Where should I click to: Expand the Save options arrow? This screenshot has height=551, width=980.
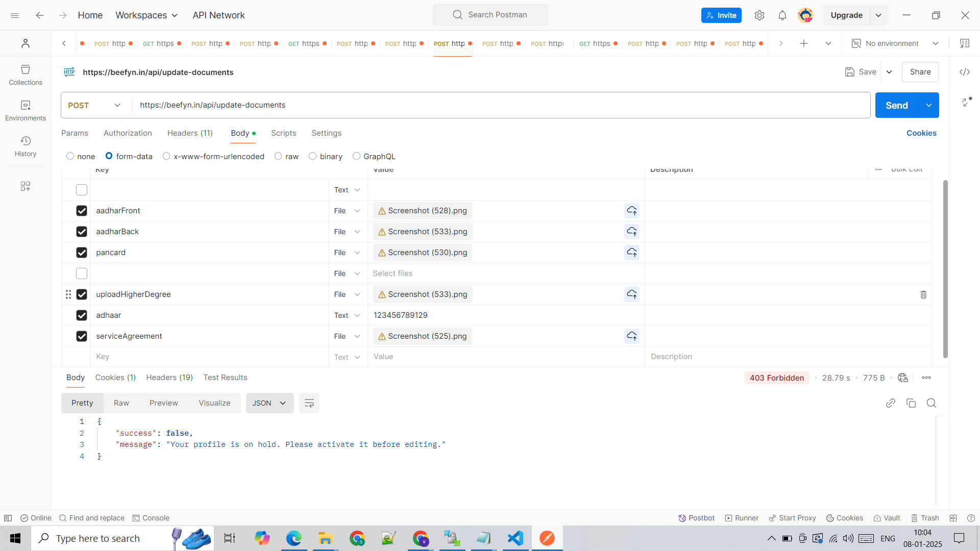(x=889, y=72)
